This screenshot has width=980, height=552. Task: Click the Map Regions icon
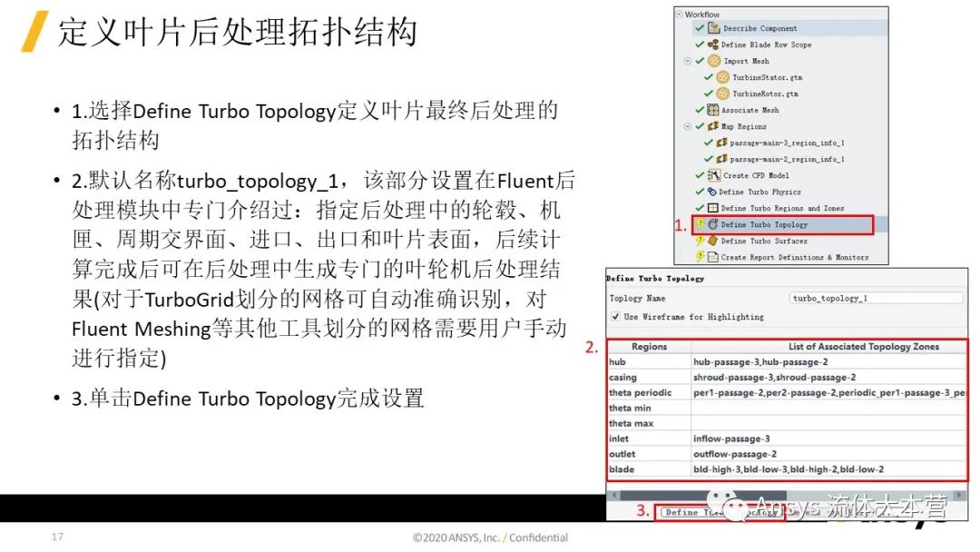pyautogui.click(x=712, y=125)
